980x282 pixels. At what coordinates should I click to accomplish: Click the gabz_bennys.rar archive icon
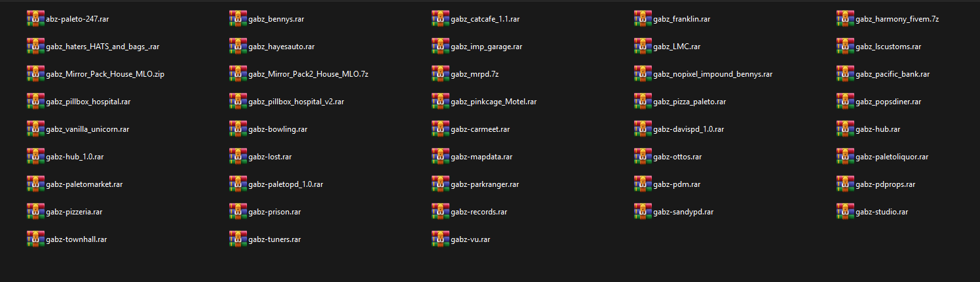[x=237, y=19]
